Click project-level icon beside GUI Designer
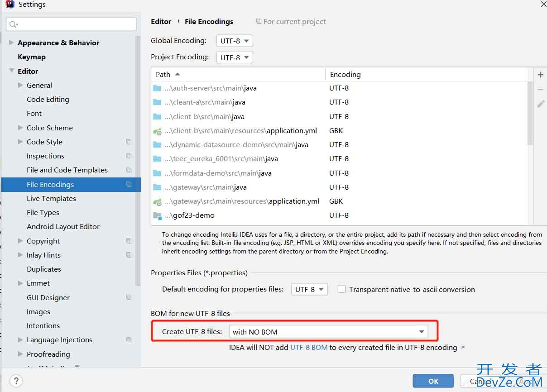547x392 pixels. click(129, 297)
